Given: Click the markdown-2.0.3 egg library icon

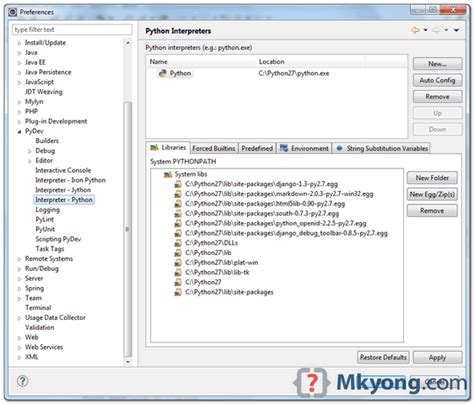Looking at the screenshot, I should [x=178, y=194].
